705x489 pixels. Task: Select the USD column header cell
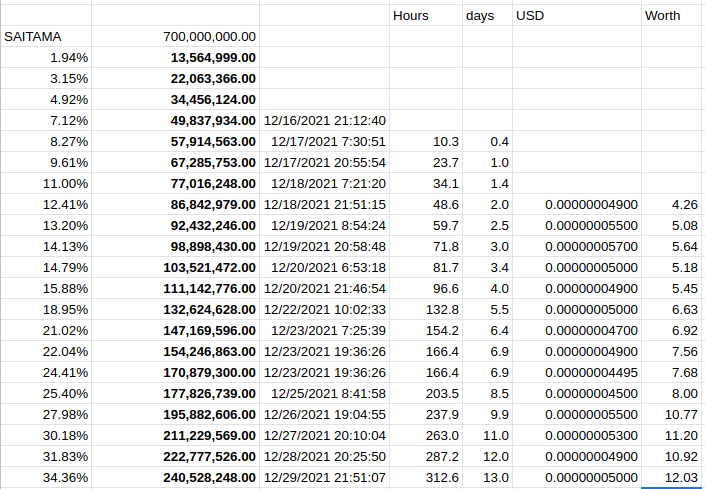(x=577, y=15)
